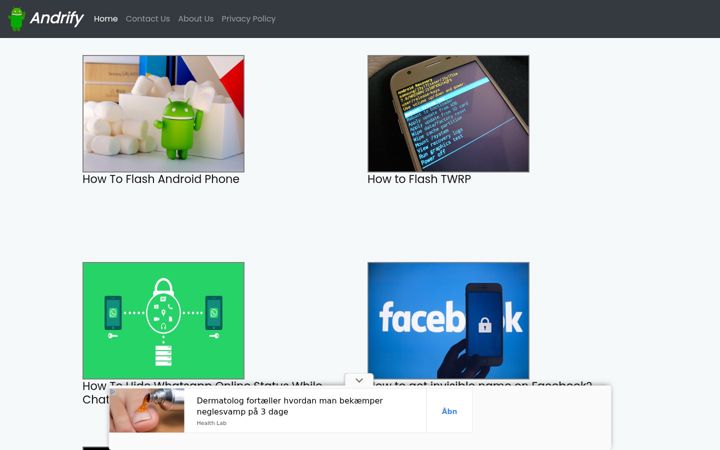
Task: Open the About Us page
Action: tap(196, 19)
